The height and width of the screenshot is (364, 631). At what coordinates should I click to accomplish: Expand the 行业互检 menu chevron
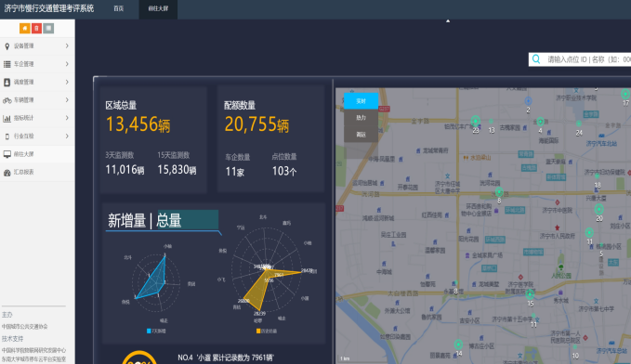(x=67, y=136)
